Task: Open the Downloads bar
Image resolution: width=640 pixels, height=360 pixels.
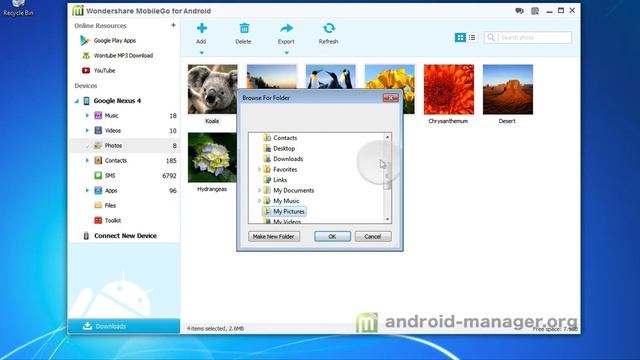Action: (x=124, y=326)
